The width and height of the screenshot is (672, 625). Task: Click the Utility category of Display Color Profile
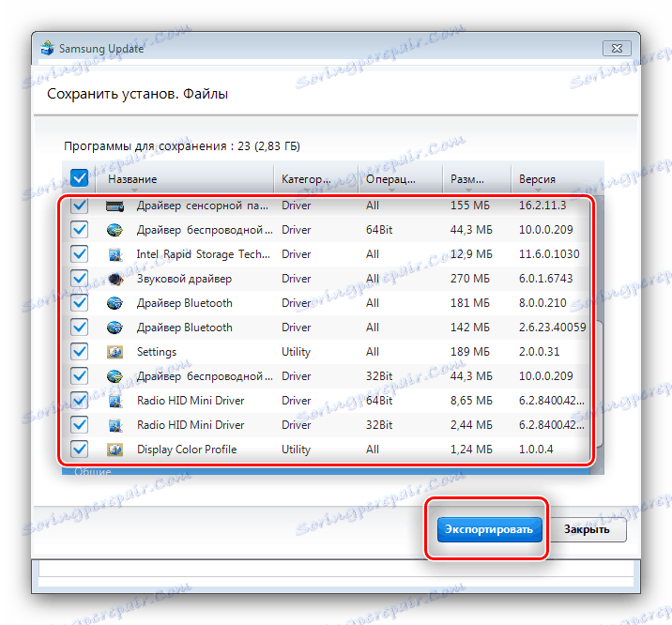pos(296,450)
